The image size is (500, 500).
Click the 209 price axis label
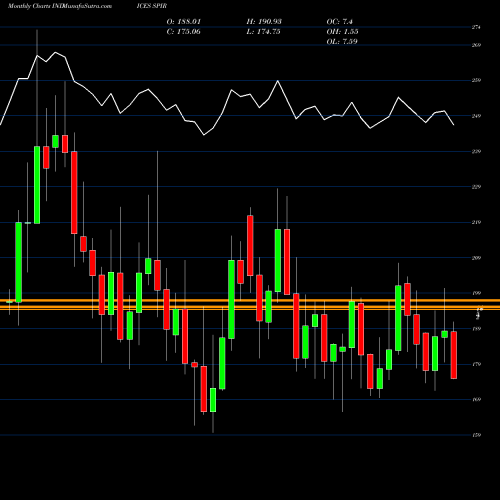[x=476, y=258]
